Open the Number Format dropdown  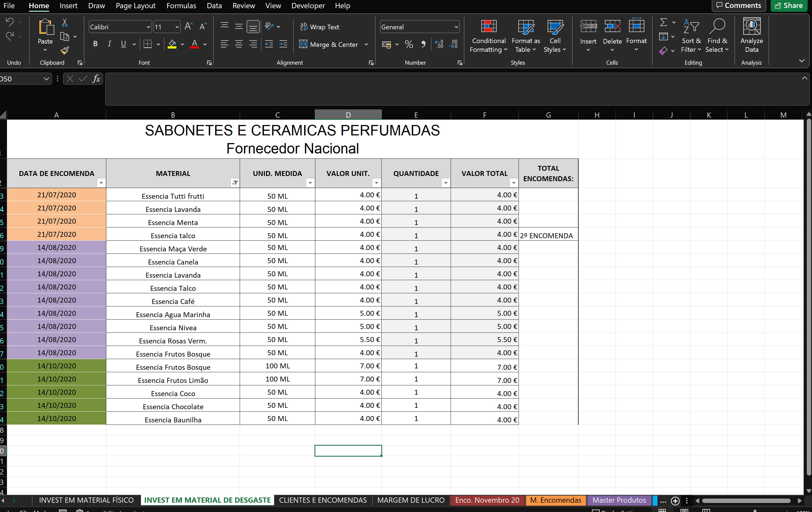[x=456, y=27]
